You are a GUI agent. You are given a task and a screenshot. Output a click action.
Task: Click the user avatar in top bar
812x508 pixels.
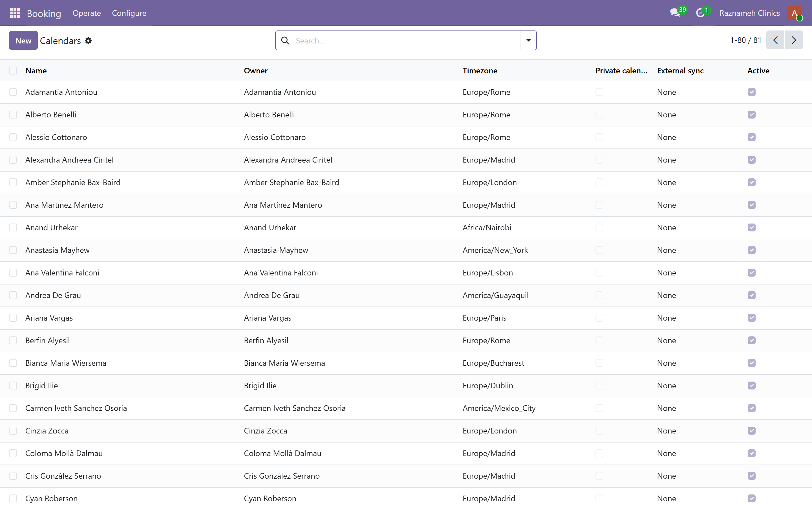795,13
